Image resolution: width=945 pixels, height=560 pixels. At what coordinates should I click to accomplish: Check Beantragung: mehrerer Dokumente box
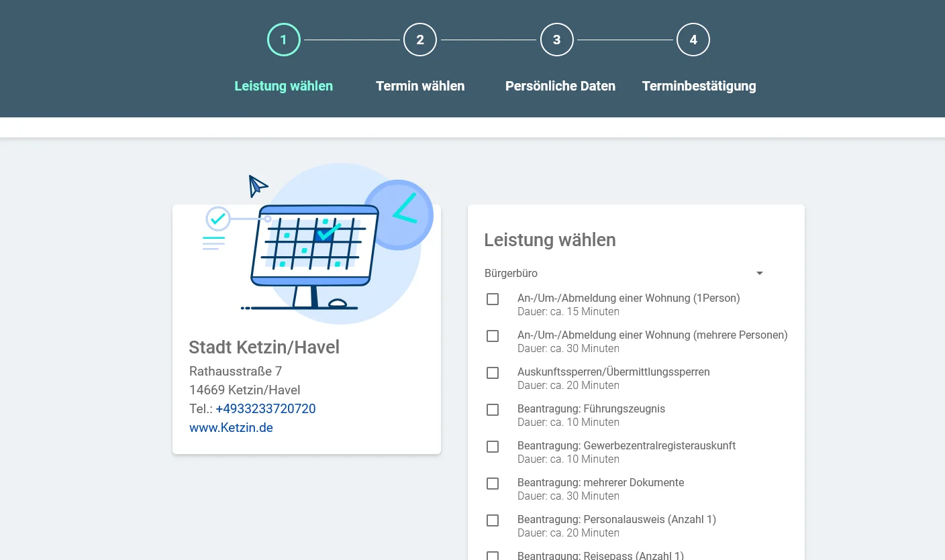(493, 484)
